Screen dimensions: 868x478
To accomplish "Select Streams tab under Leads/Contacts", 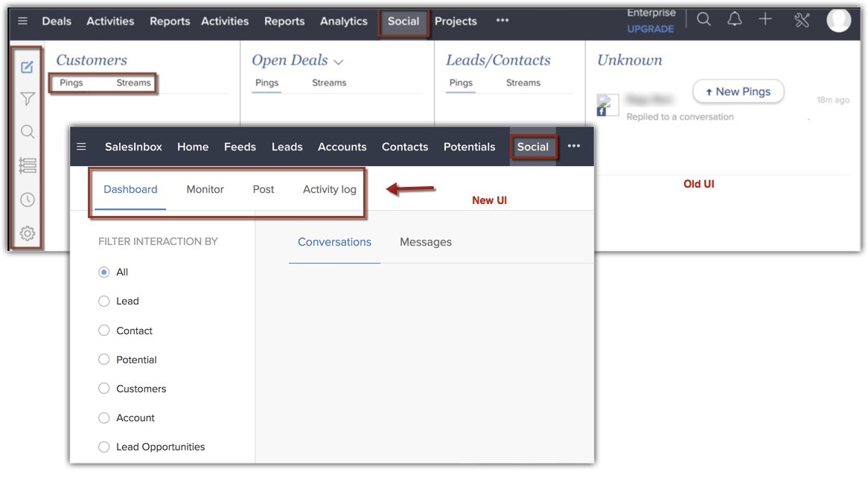I will pyautogui.click(x=523, y=83).
